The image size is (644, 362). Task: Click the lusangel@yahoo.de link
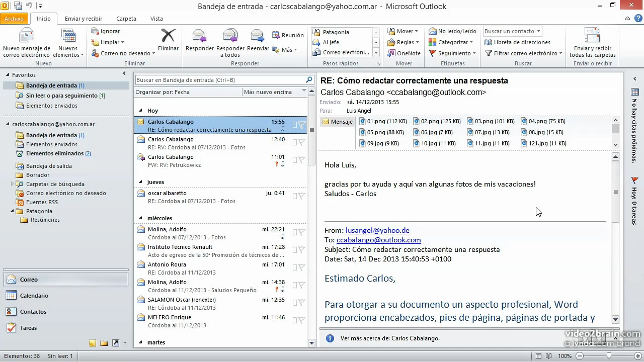(x=377, y=230)
